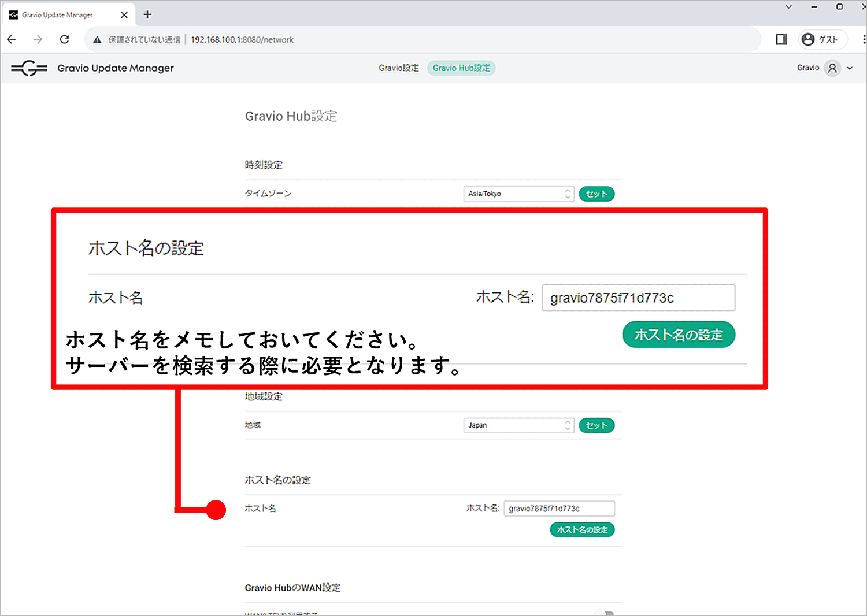867x616 pixels.
Task: Click セット button next to Japan region
Action: tap(596, 425)
